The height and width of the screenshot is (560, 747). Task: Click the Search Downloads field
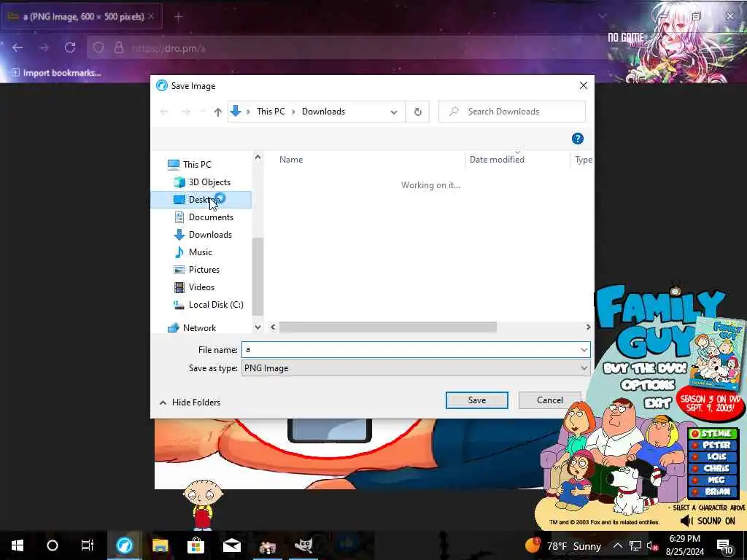pyautogui.click(x=511, y=112)
